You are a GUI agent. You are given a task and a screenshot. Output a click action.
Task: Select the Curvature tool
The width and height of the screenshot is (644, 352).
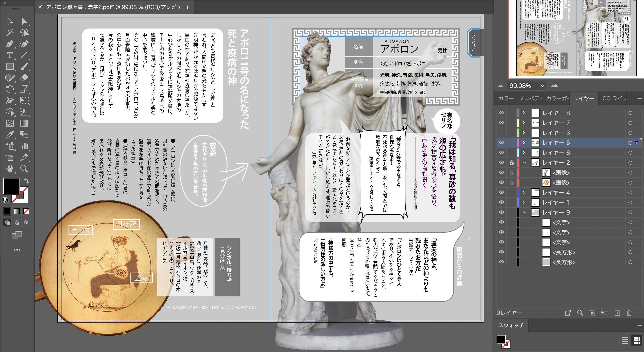pos(24,44)
